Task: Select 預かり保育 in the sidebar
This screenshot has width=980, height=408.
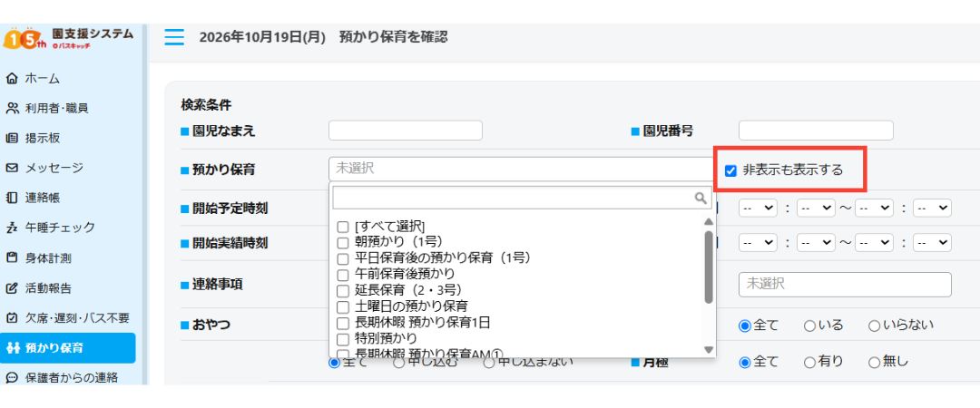Action: tap(67, 348)
